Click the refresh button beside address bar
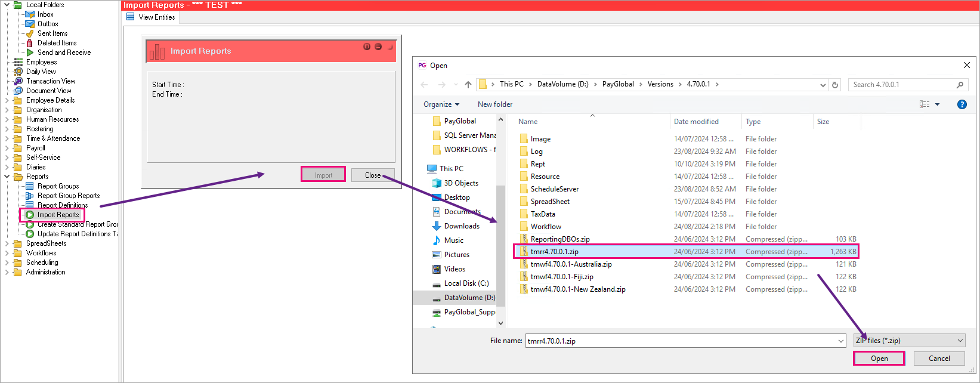The height and width of the screenshot is (383, 980). pos(835,85)
